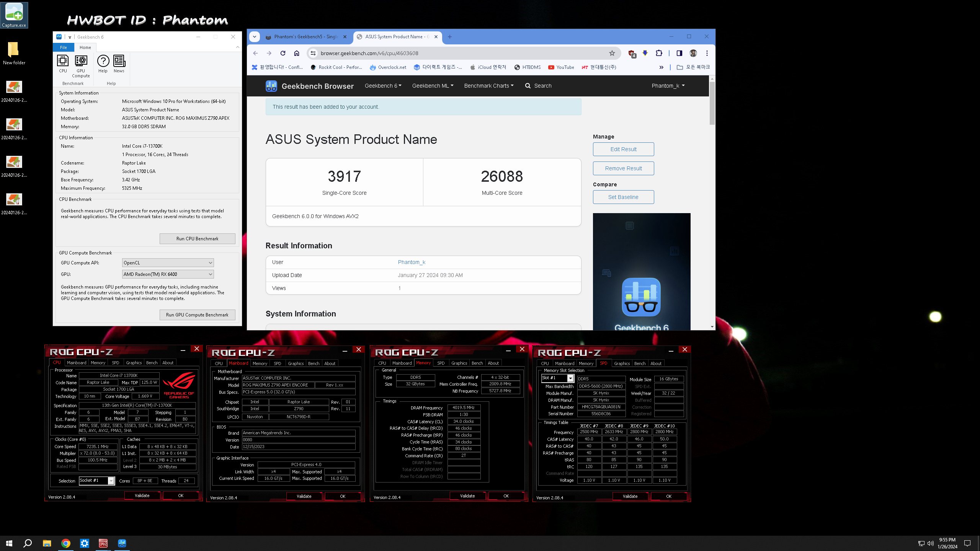Screen dimensions: 980x551
Task: Open the Geekbench ML navigation dropdown
Action: coord(433,86)
